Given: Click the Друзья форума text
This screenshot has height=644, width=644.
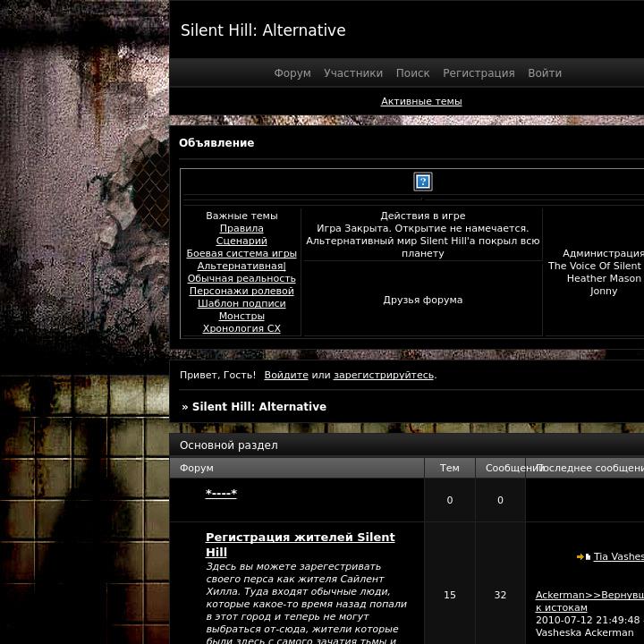Looking at the screenshot, I should tap(422, 300).
